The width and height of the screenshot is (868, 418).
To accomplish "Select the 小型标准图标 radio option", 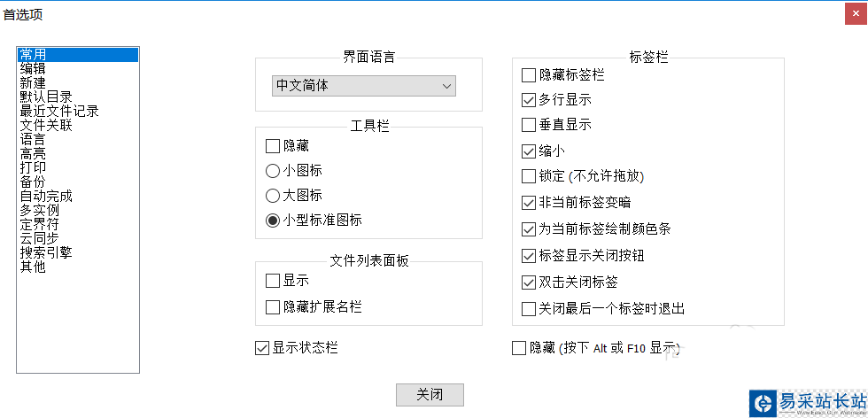I will 273,220.
